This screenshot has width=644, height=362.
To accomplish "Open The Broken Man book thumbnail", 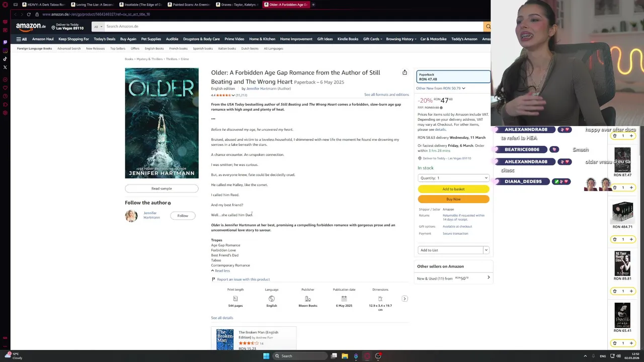I will 224,339.
